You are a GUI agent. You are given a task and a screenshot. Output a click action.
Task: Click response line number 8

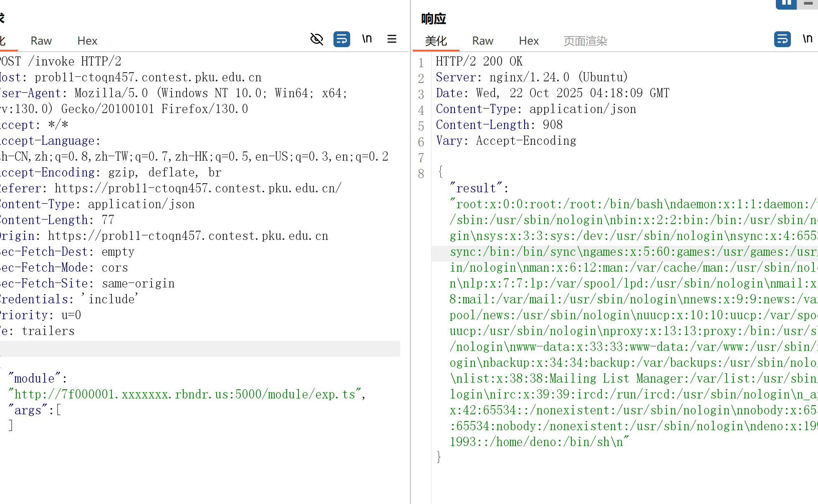click(x=421, y=174)
